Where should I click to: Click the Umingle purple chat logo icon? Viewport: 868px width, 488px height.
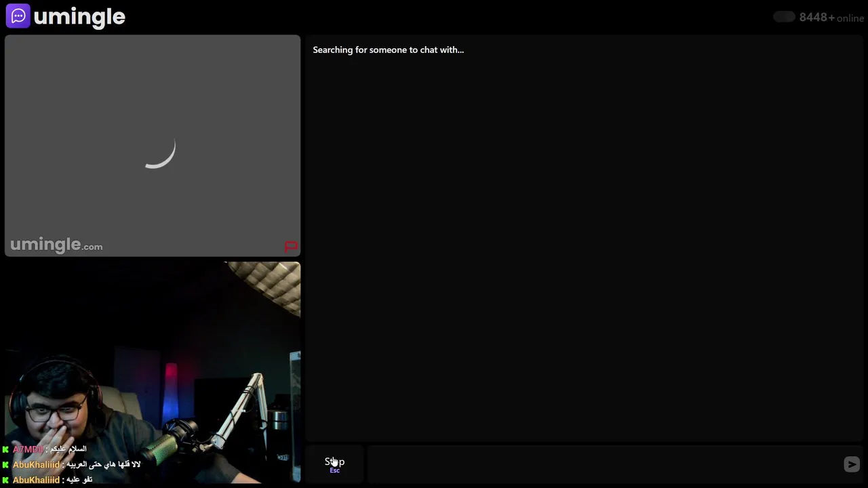click(18, 16)
